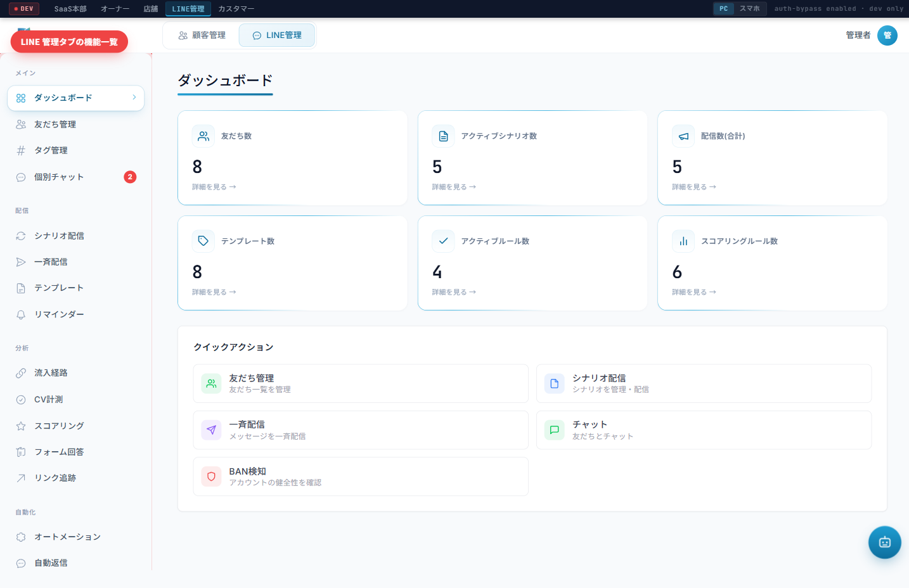Click the paper plane icon in 一斉配信 quick action
The image size is (909, 588).
pyautogui.click(x=211, y=430)
